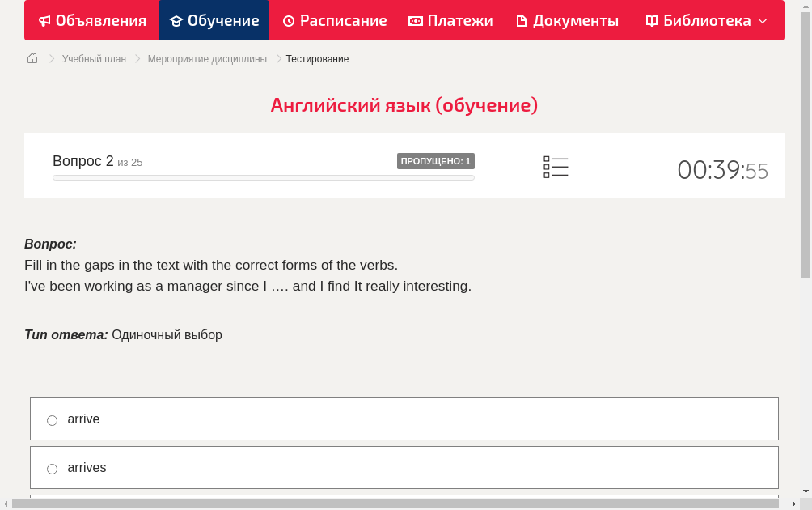This screenshot has width=812, height=510.
Task: Click the megaphone icon beside Объявления
Action: (x=44, y=21)
